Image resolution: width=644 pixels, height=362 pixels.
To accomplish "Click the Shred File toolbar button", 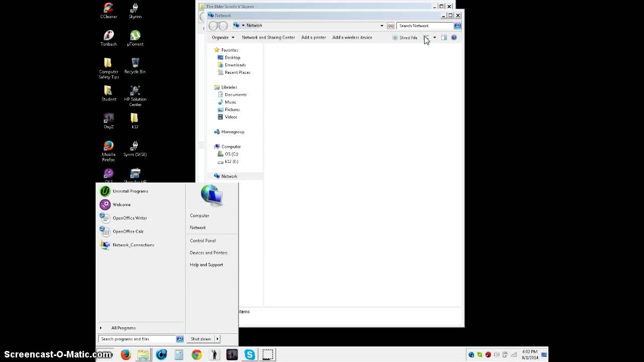I will coord(405,38).
